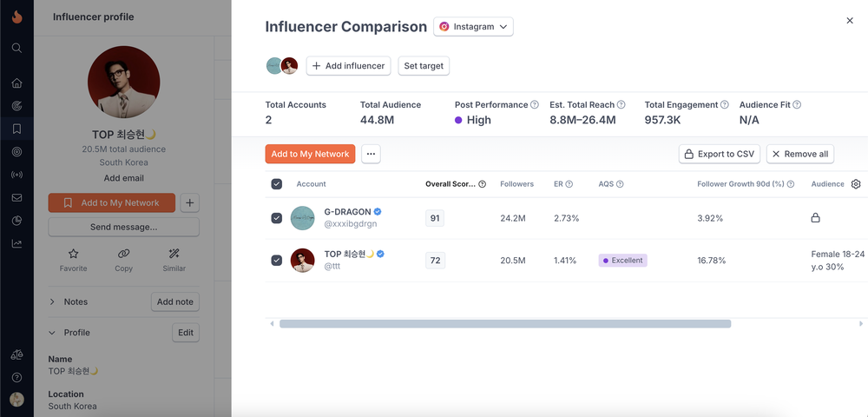
Task: Show the AQS column help icon
Action: 620,184
